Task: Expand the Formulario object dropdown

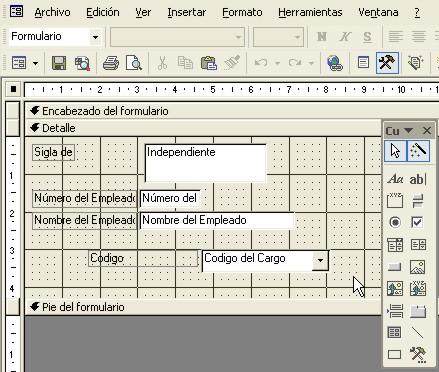Action: click(95, 37)
